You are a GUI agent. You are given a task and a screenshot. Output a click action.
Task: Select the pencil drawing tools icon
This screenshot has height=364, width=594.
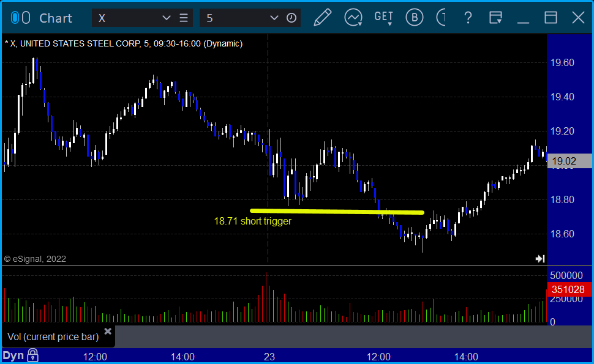[x=322, y=18]
